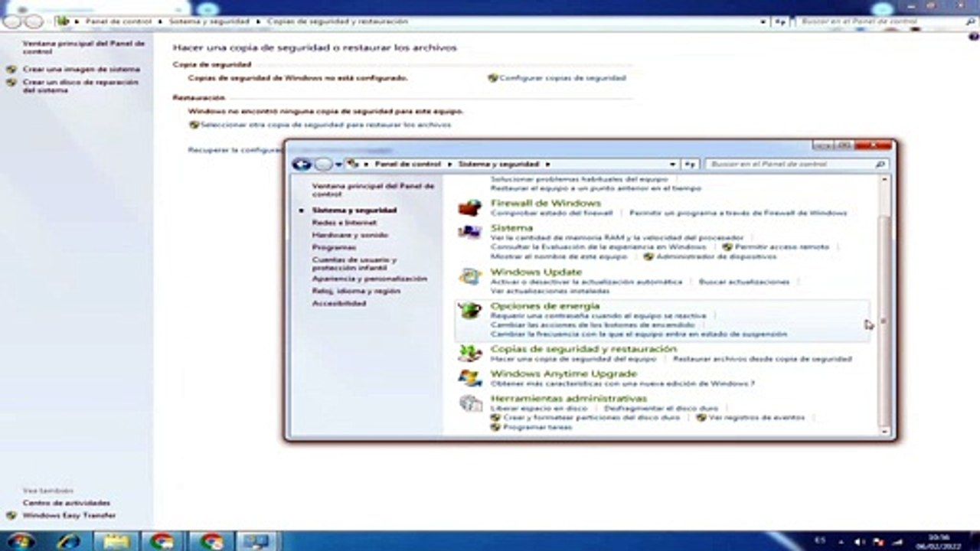Click the search magnifier in front window
Screen dimensions: 980x551
[x=880, y=164]
